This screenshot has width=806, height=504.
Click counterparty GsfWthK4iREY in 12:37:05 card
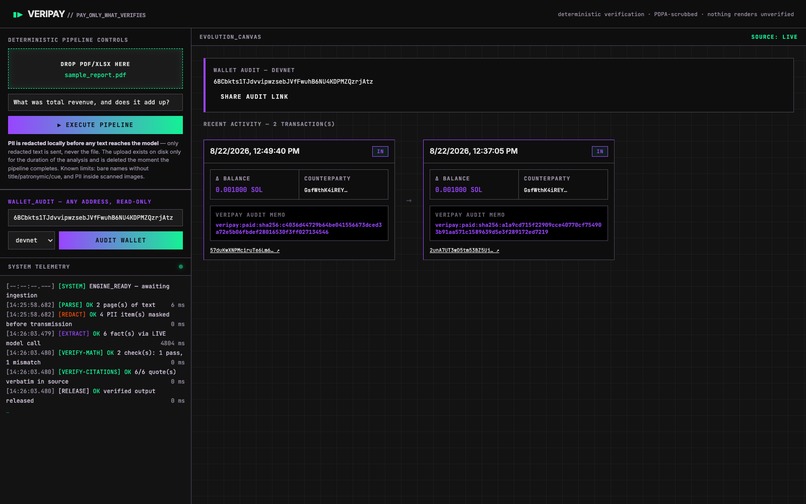pos(545,190)
